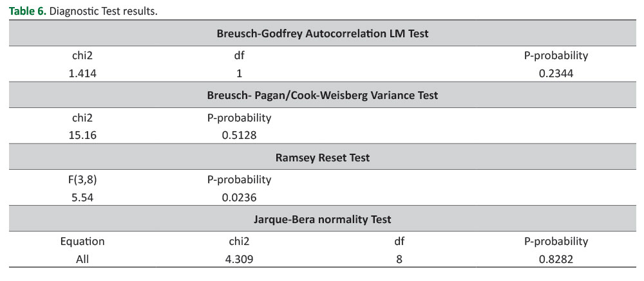Click the Jarque-Bera df value 8
This screenshot has width=644, height=281.
pos(399,259)
